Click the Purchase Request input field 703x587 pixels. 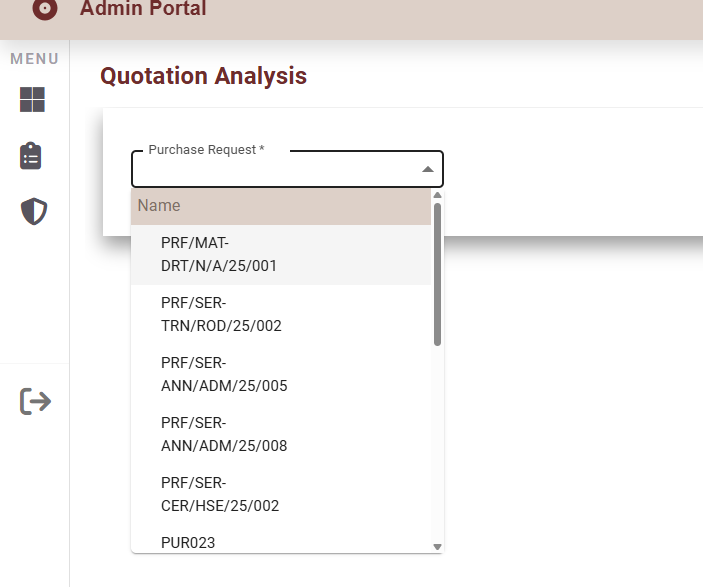(275, 170)
